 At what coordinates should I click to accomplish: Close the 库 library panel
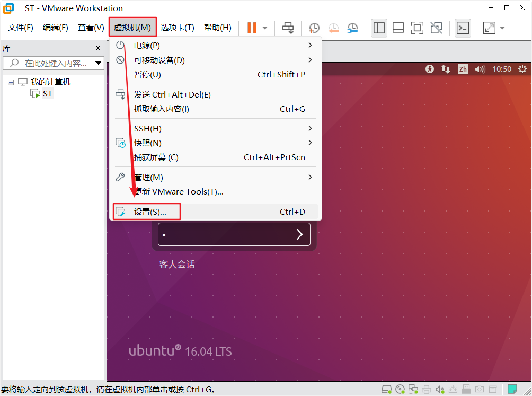(x=97, y=48)
